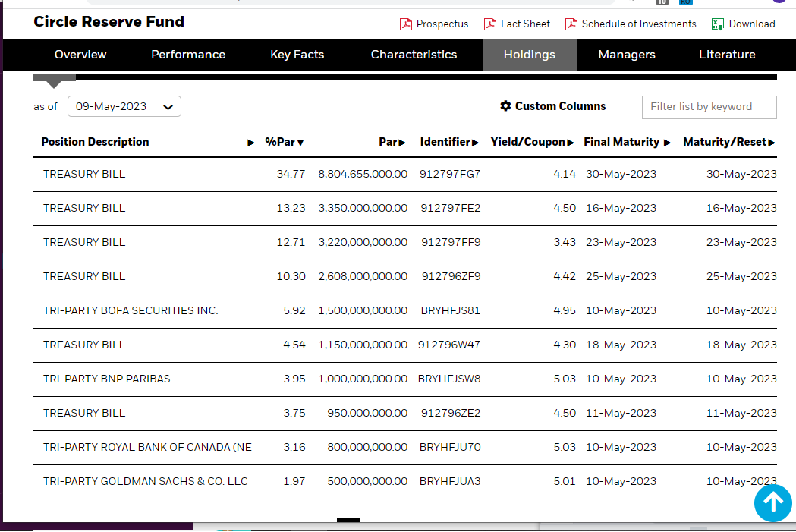Screen dimensions: 796x532
Task: Sort by Yield/Coupon column header
Action: pyautogui.click(x=532, y=142)
